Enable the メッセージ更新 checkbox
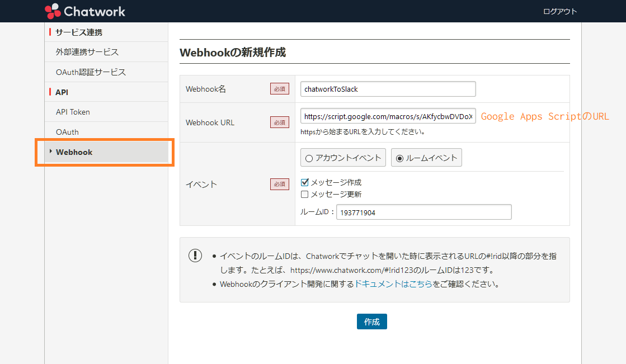 click(305, 194)
